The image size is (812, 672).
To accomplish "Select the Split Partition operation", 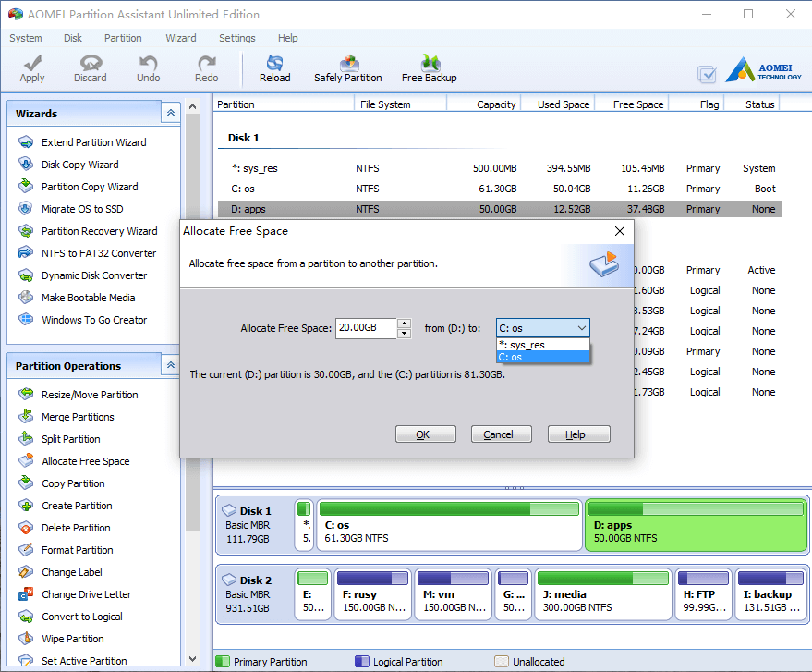I will tap(71, 439).
